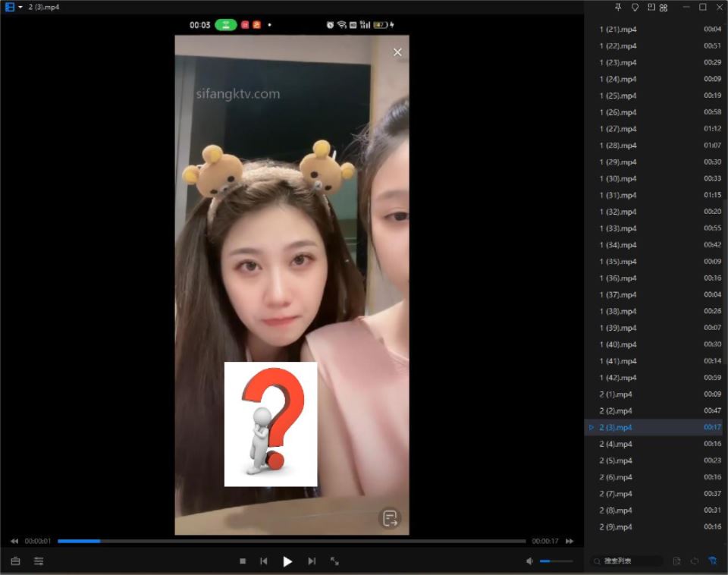This screenshot has height=575, width=728.
Task: Add a file with the playlist file icon
Action: [677, 561]
